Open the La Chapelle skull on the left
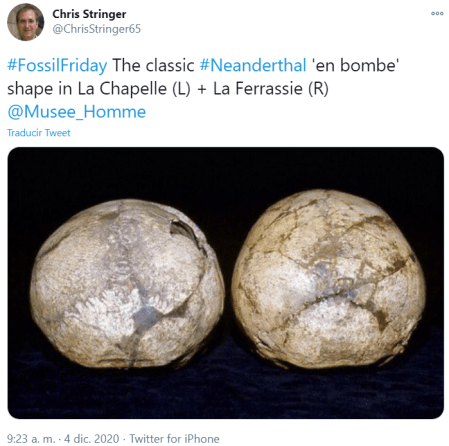Screen dimensions: 449x446 coord(127,283)
